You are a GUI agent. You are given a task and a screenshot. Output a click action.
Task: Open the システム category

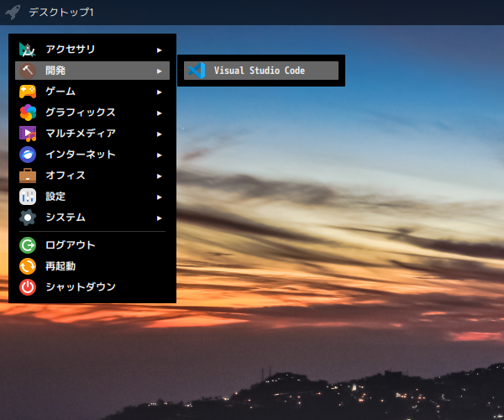[92, 218]
